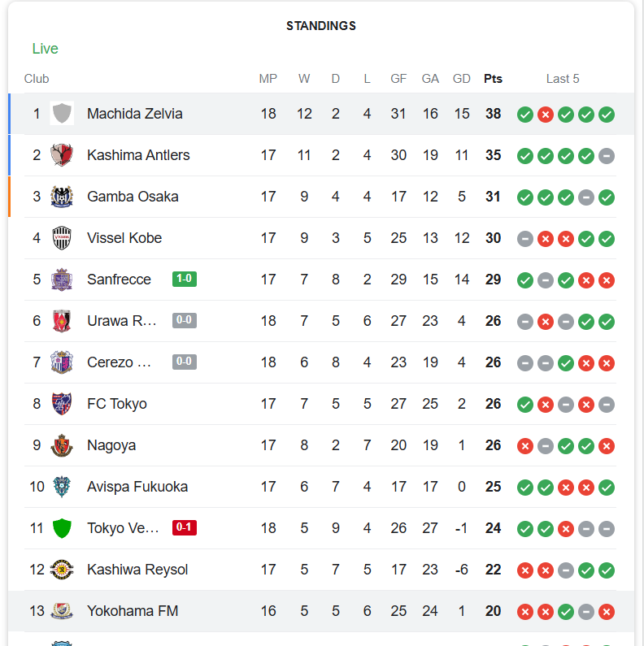Open the Sanfrecce 1-0 live score badge

(185, 279)
